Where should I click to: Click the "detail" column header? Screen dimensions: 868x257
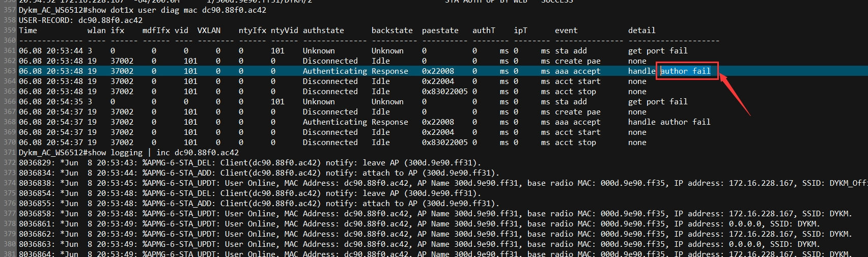641,31
